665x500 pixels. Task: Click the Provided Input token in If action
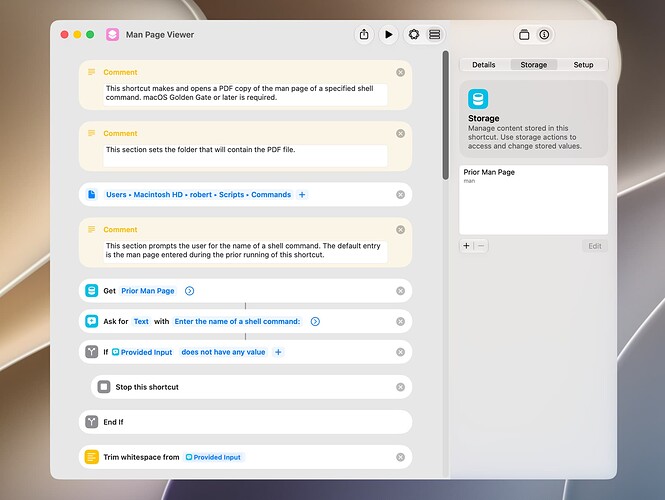[x=142, y=352]
